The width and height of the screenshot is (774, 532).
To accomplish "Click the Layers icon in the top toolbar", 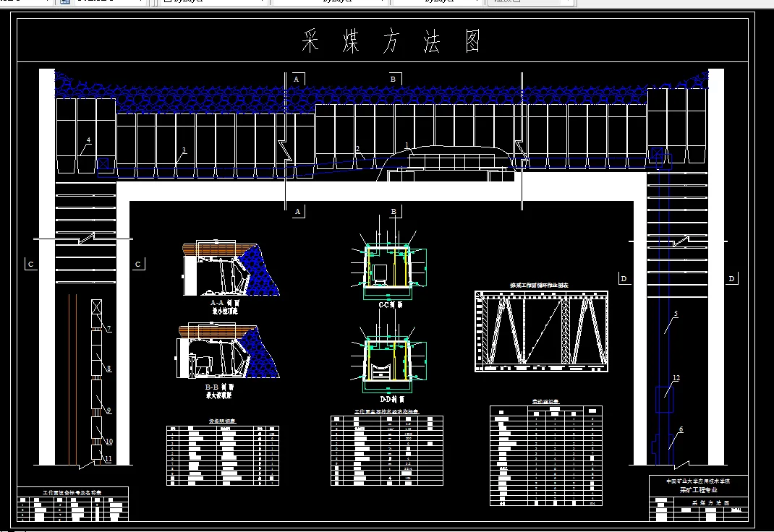I will coord(64,3).
